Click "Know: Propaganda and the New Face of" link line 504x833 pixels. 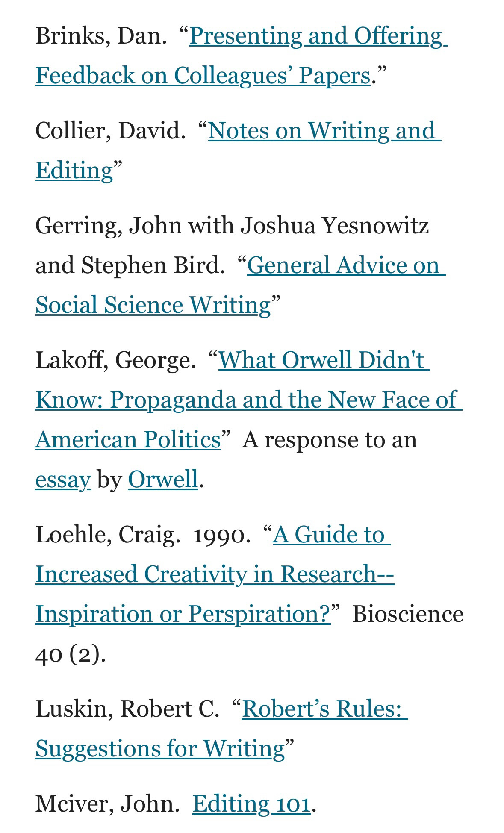pos(249,400)
